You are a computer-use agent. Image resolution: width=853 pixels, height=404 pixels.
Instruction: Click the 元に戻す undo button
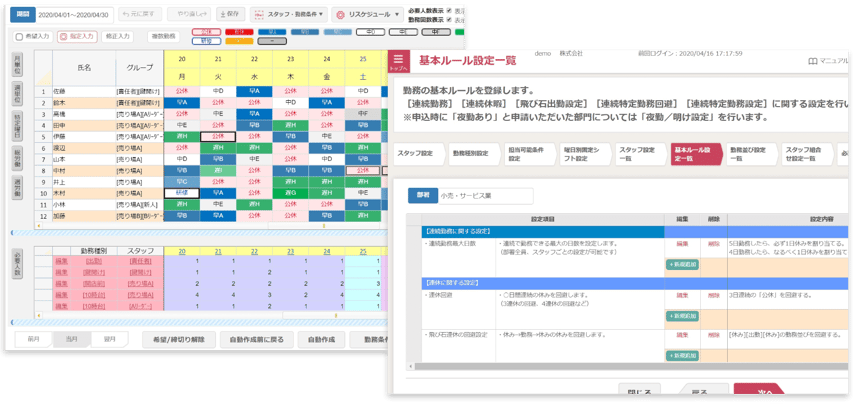tap(137, 15)
